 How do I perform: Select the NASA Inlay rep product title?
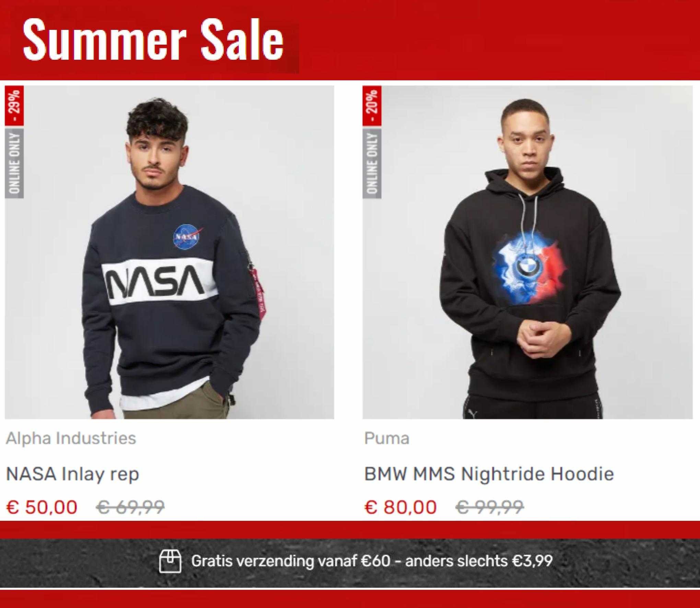point(73,474)
